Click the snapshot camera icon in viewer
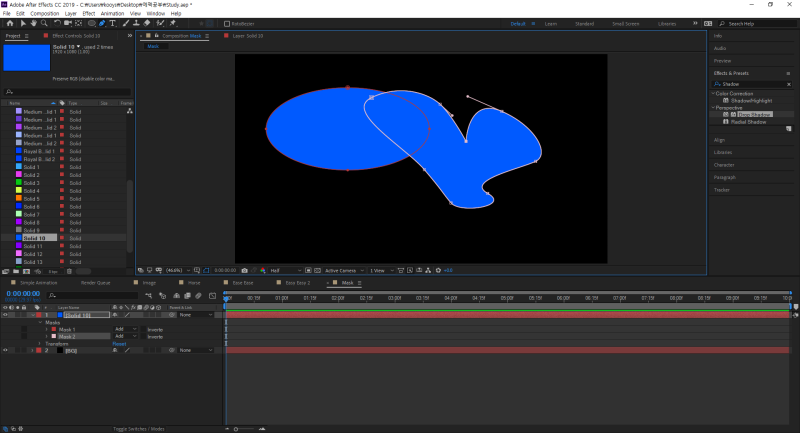The width and height of the screenshot is (800, 433). 244,270
